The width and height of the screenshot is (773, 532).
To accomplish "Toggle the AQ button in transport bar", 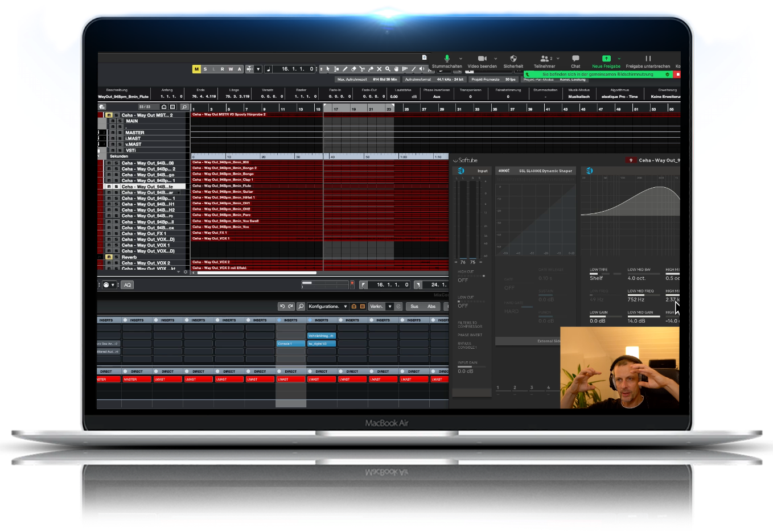I will click(x=127, y=285).
